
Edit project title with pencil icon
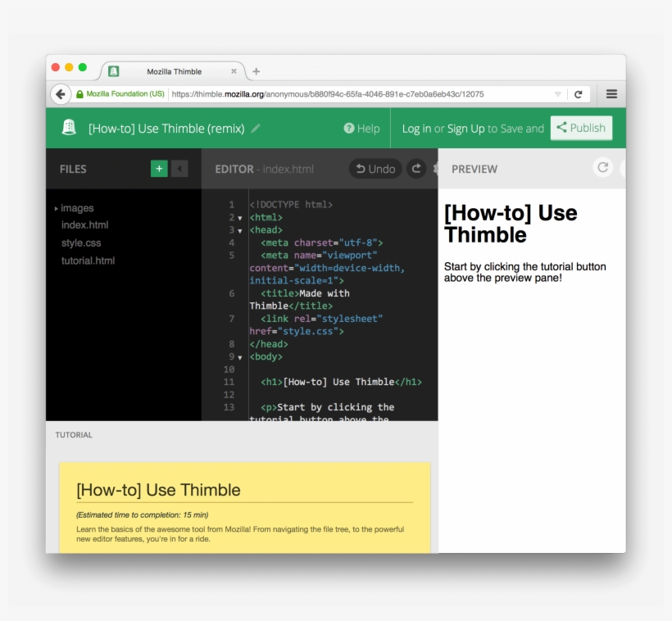[256, 128]
